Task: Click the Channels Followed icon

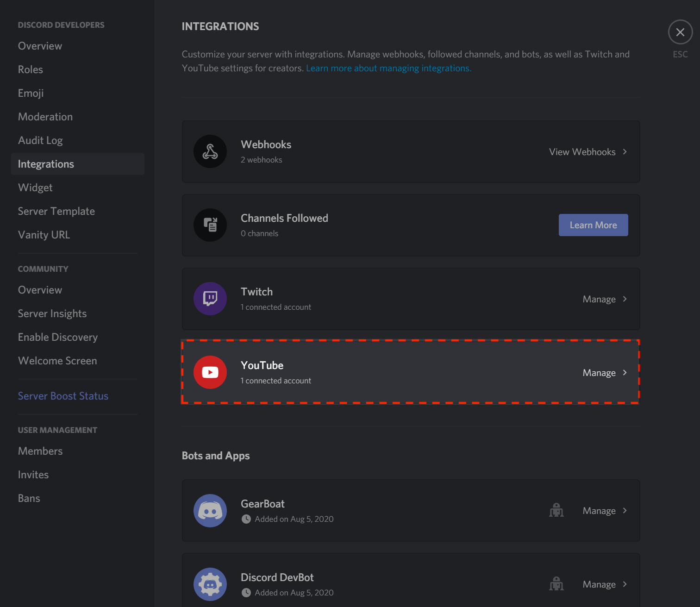Action: [x=210, y=225]
